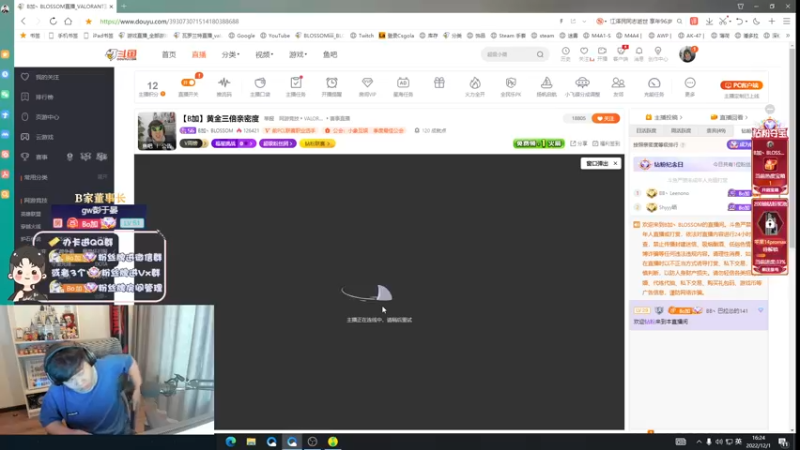This screenshot has width=800, height=450.
Task: Open the 主播口袋 pocket icon
Action: [260, 86]
